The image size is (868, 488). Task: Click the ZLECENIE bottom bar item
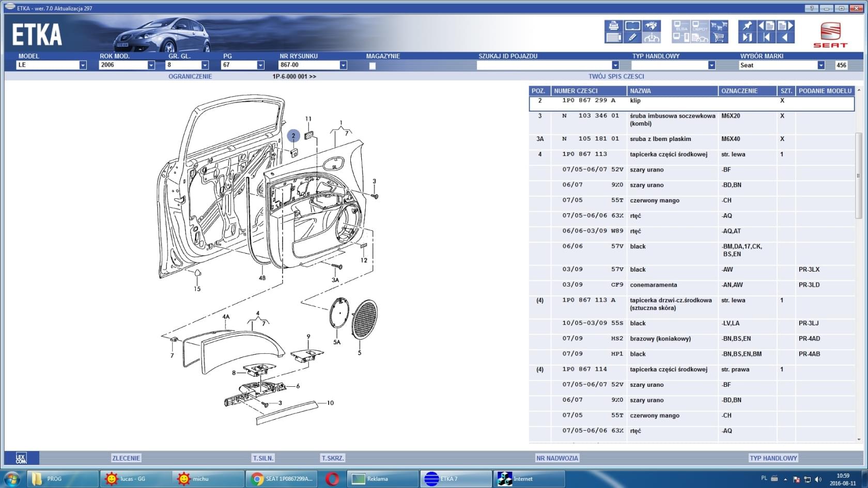(126, 458)
